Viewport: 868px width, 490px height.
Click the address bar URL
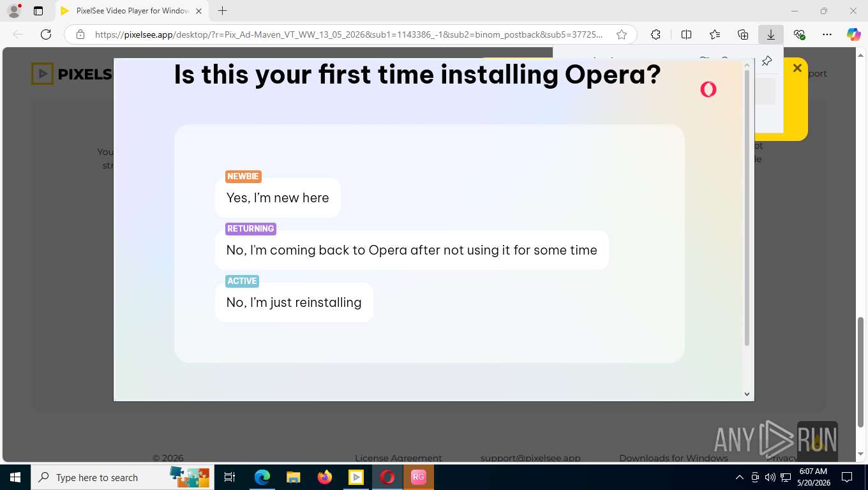coord(348,34)
